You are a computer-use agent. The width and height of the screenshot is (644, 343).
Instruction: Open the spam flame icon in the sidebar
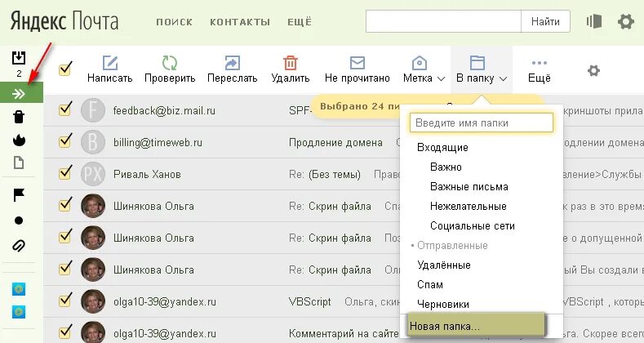(19, 140)
